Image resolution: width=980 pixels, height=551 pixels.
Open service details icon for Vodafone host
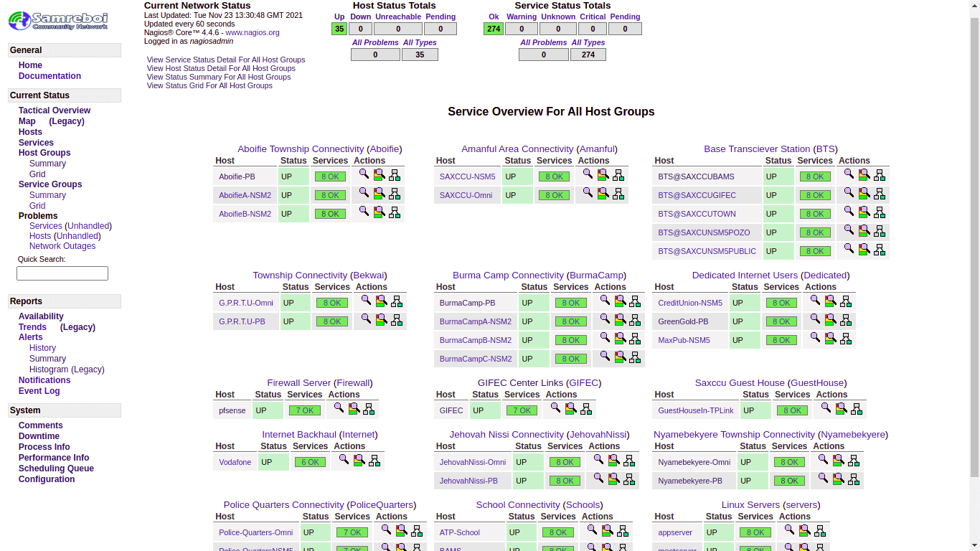[x=359, y=460]
